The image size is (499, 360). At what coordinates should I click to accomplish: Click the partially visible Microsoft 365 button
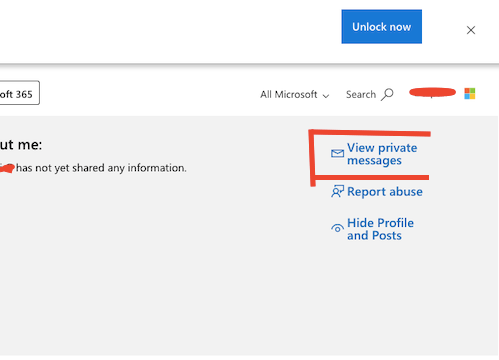19,93
